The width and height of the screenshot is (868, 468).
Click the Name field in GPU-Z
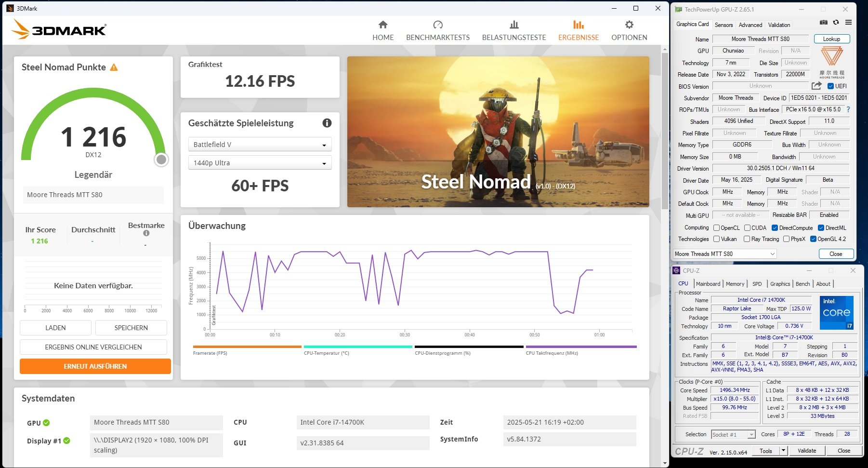pos(761,39)
